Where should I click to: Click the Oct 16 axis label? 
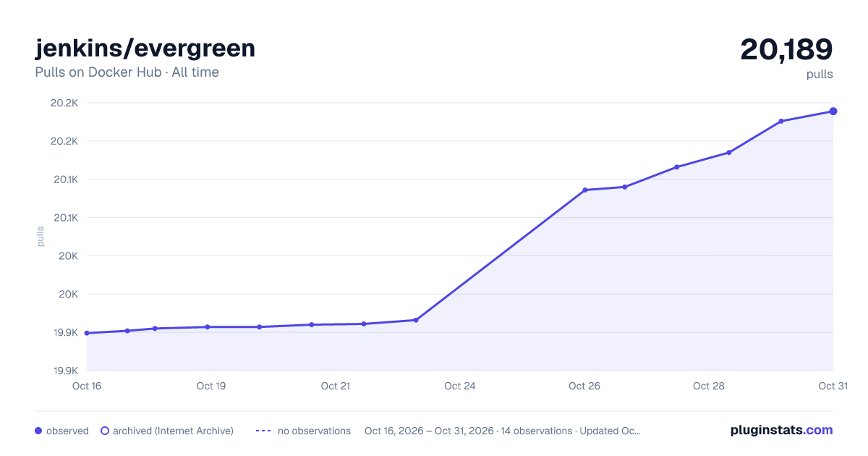[x=87, y=386]
